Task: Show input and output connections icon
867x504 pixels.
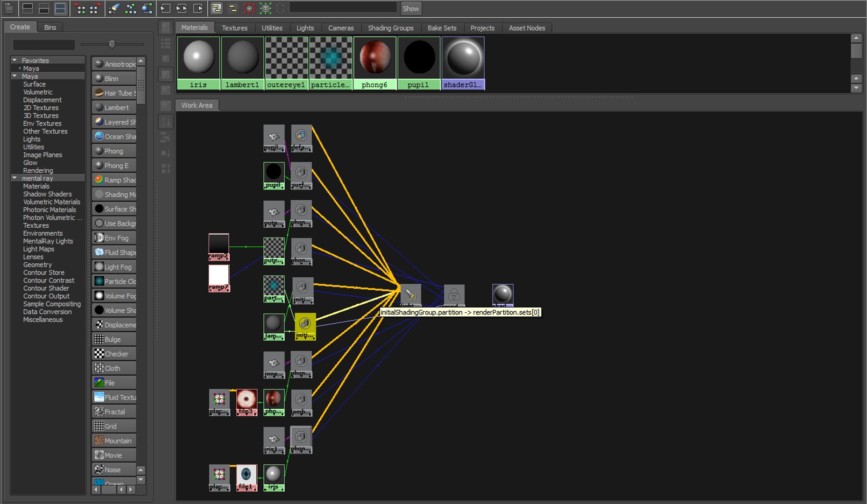Action: click(x=182, y=8)
